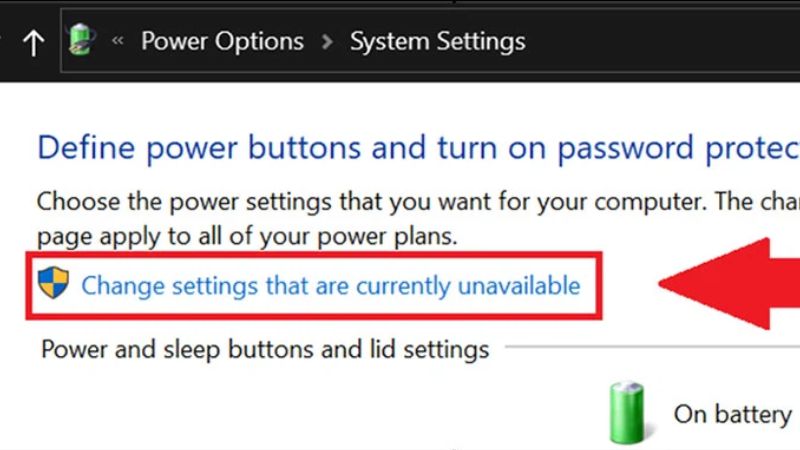Click the word unavailable in the settings link

click(x=519, y=286)
